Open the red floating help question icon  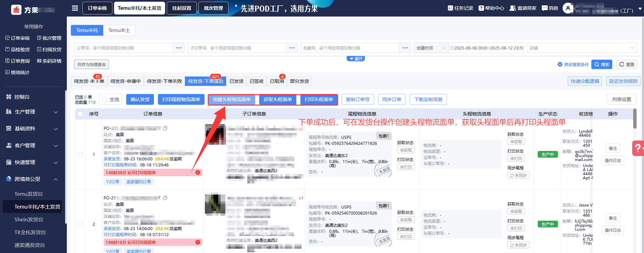[638, 148]
